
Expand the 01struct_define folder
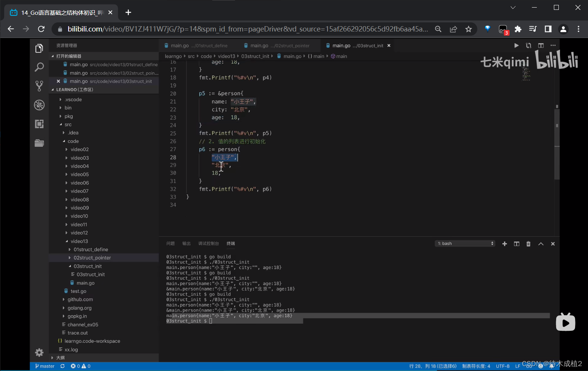click(x=91, y=250)
